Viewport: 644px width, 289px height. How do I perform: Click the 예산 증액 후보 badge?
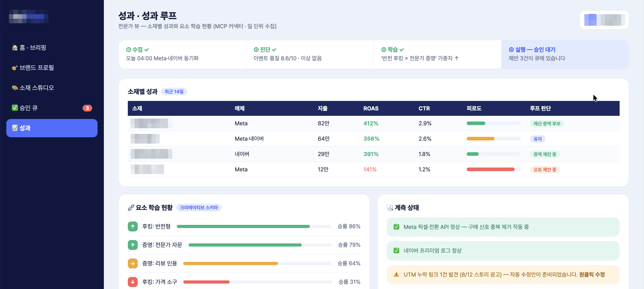pos(547,124)
